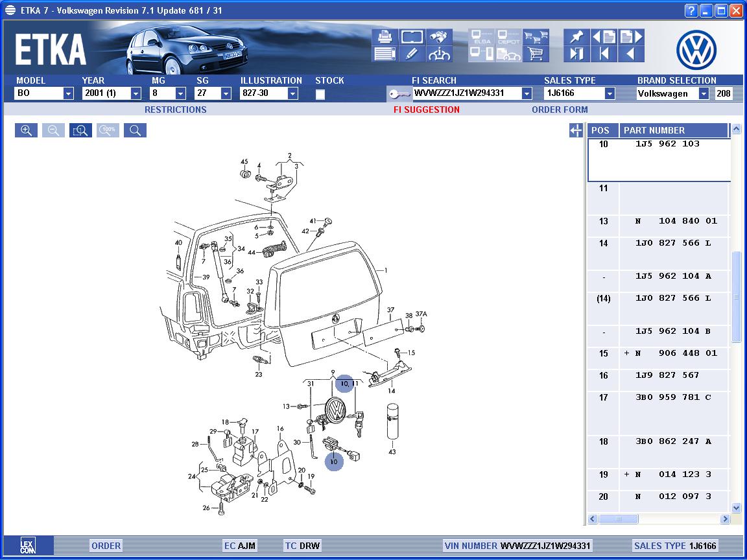The height and width of the screenshot is (560, 747).
Task: Click highlighted 10, 11 callout in the illustration
Action: 346,383
